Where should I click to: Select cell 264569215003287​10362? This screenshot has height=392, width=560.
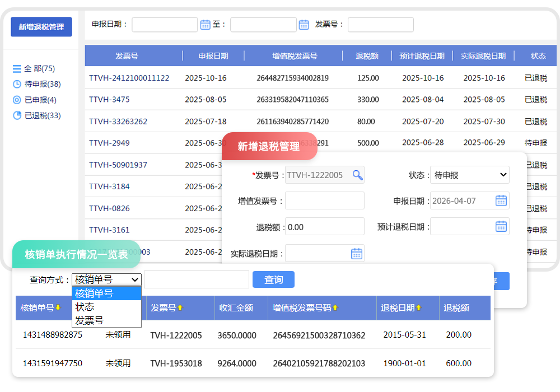(x=319, y=335)
